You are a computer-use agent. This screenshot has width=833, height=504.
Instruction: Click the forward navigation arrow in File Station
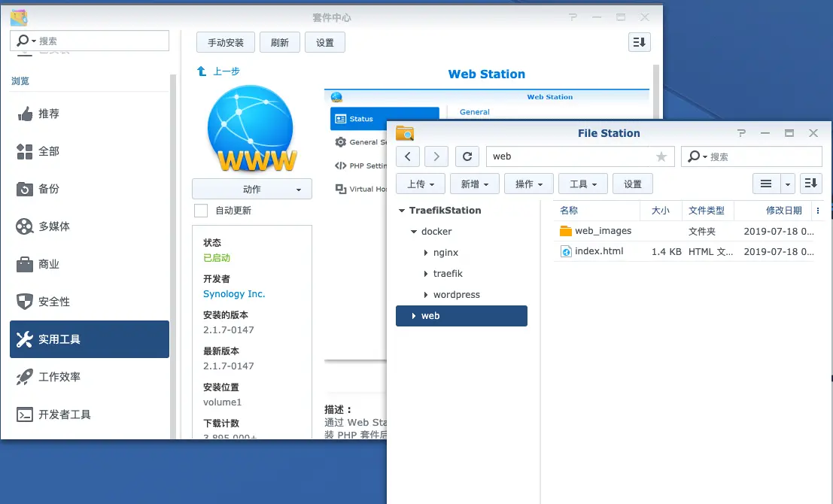(x=436, y=156)
